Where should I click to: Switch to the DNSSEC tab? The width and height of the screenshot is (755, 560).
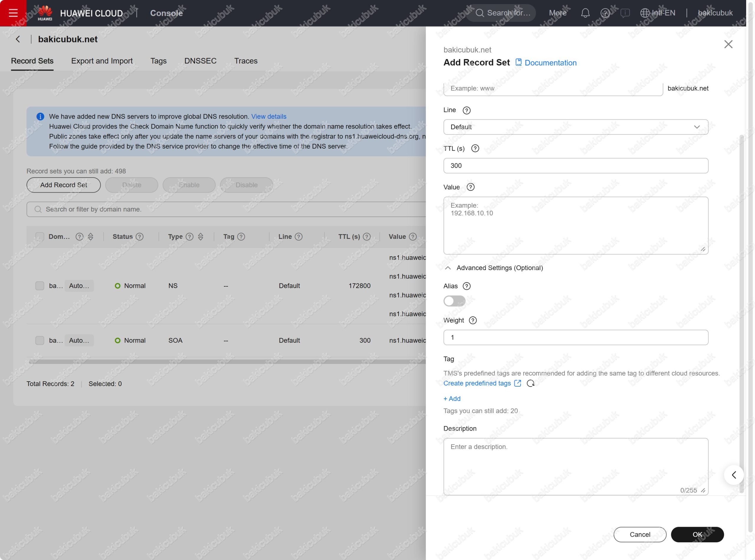tap(200, 61)
